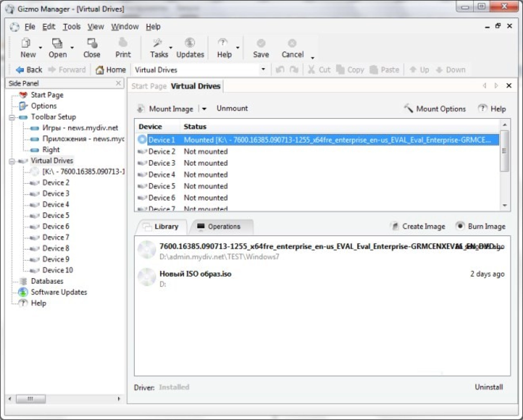Select Device 10 in the side tree
The height and width of the screenshot is (420, 523).
58,270
